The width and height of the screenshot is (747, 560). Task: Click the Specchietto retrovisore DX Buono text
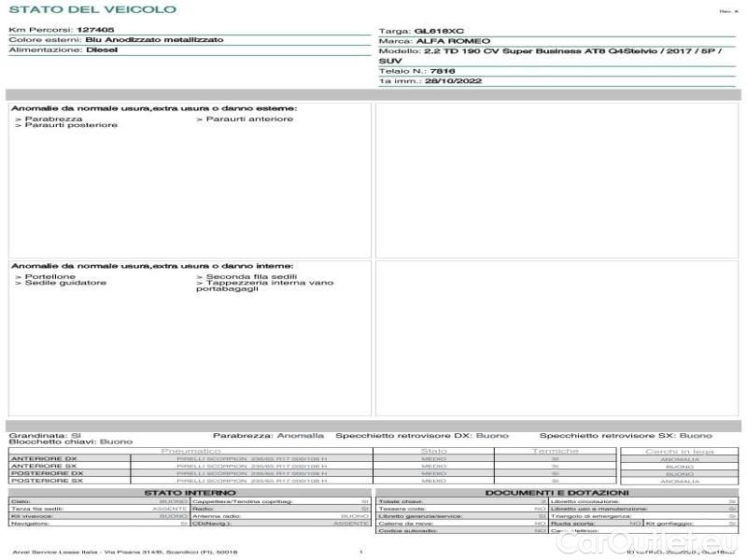tap(422, 435)
